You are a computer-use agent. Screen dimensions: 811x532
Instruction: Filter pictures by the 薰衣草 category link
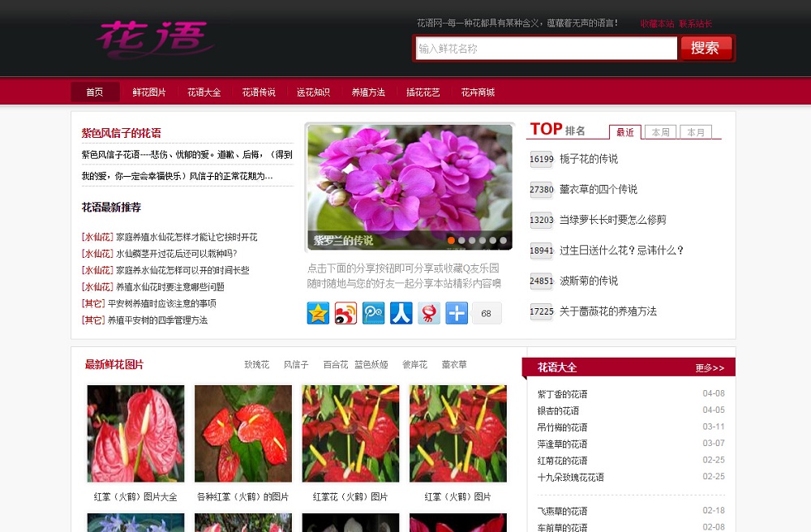[454, 364]
